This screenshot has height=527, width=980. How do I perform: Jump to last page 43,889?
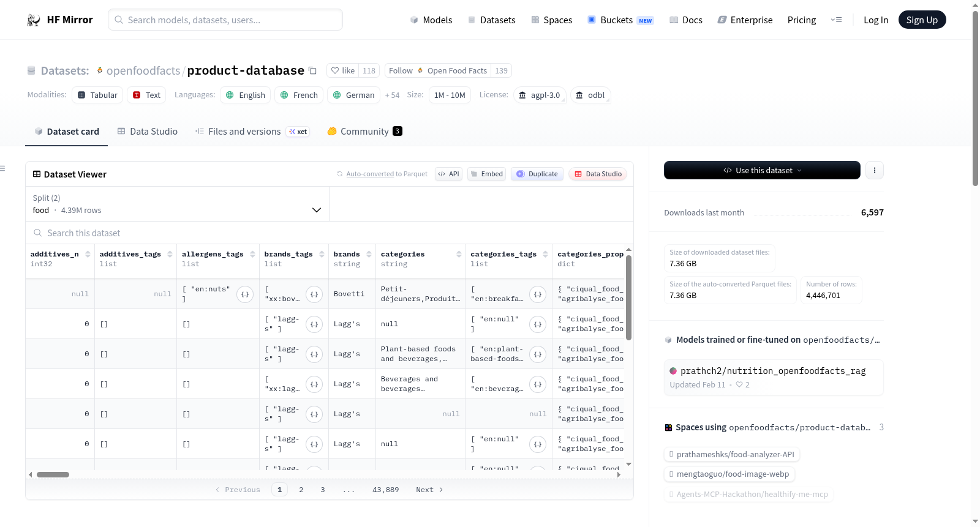(x=386, y=490)
